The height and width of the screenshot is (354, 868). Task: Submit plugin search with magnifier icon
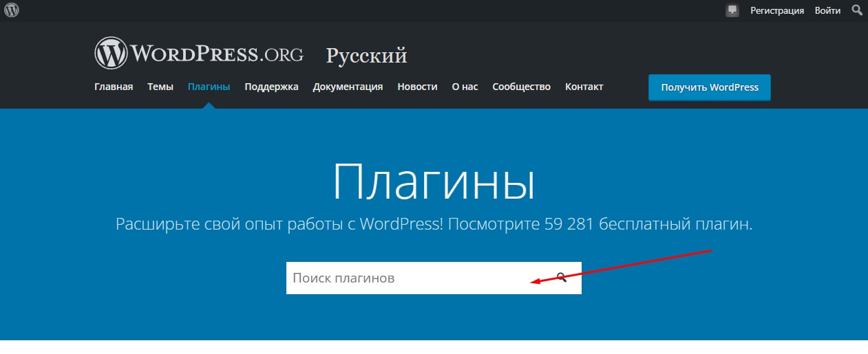[562, 278]
